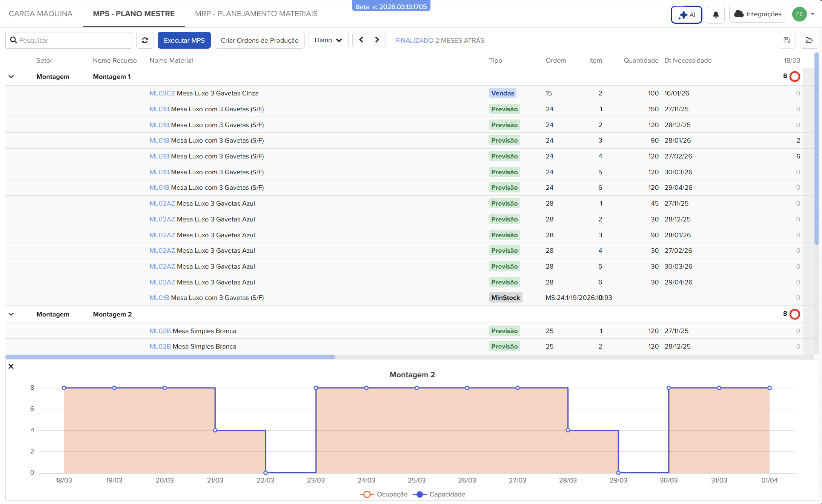Go to previous period arrow
The height and width of the screenshot is (504, 822).
361,40
